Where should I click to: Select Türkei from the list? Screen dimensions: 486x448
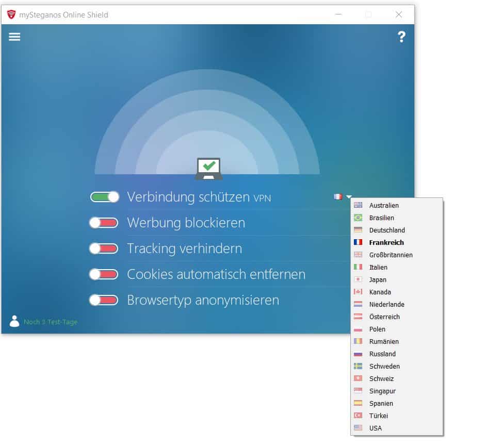click(397, 416)
